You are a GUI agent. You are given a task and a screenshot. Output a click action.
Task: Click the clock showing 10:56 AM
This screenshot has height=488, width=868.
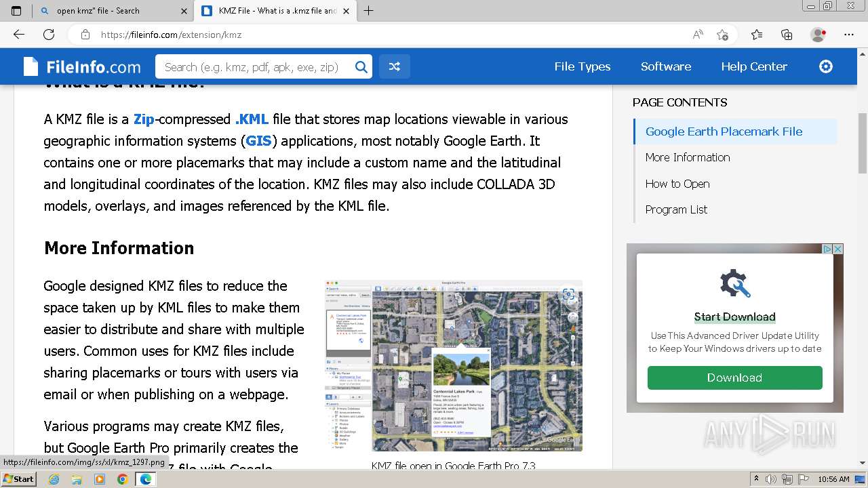833,479
